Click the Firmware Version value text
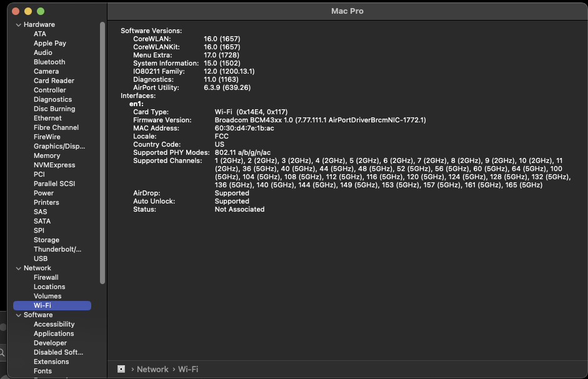This screenshot has width=588, height=379. point(321,120)
